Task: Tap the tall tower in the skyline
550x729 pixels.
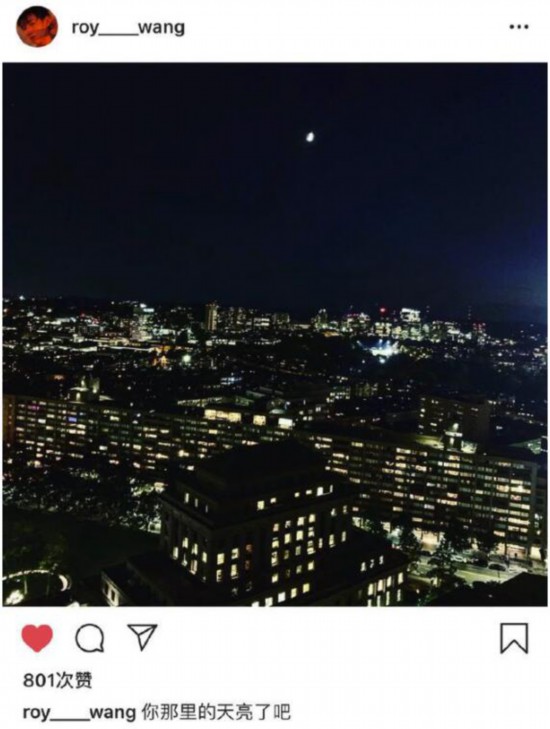Action: pyautogui.click(x=211, y=316)
